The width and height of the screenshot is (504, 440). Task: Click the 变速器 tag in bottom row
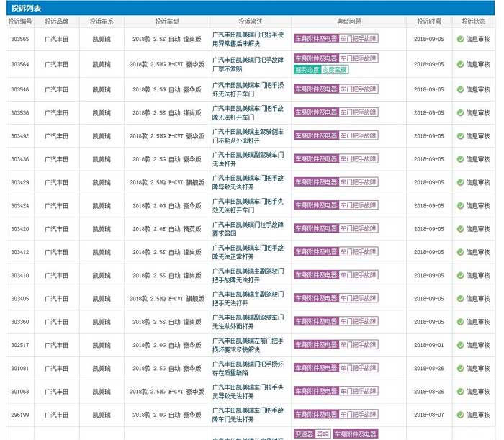point(304,434)
